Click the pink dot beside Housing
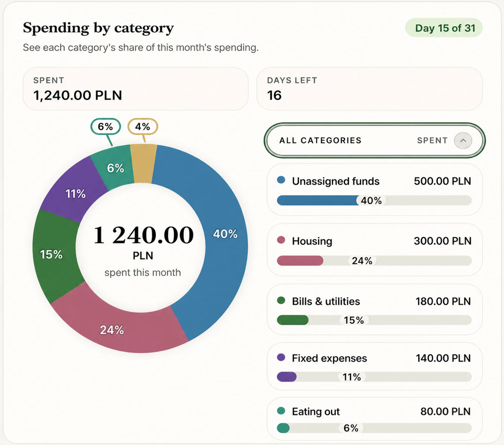This screenshot has height=445, width=504. [281, 240]
